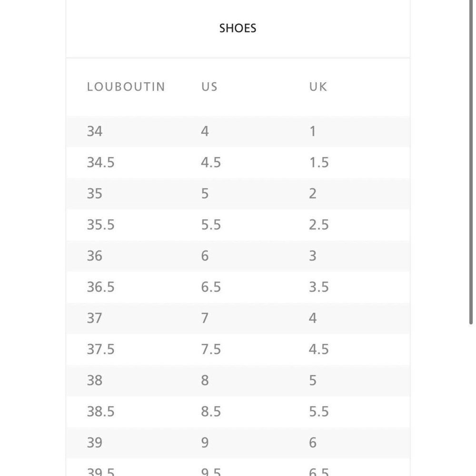The width and height of the screenshot is (476, 476).
Task: Click Louboutin size 34.5 cell
Action: point(101,162)
